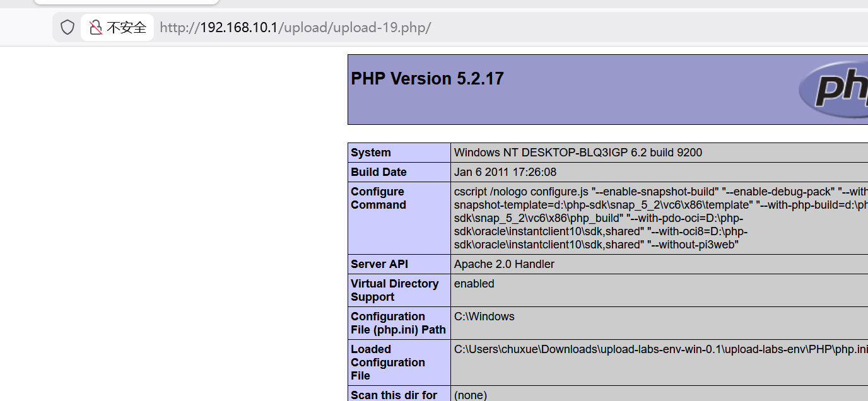
Task: Open the insecure connection padlock icon
Action: click(x=95, y=28)
